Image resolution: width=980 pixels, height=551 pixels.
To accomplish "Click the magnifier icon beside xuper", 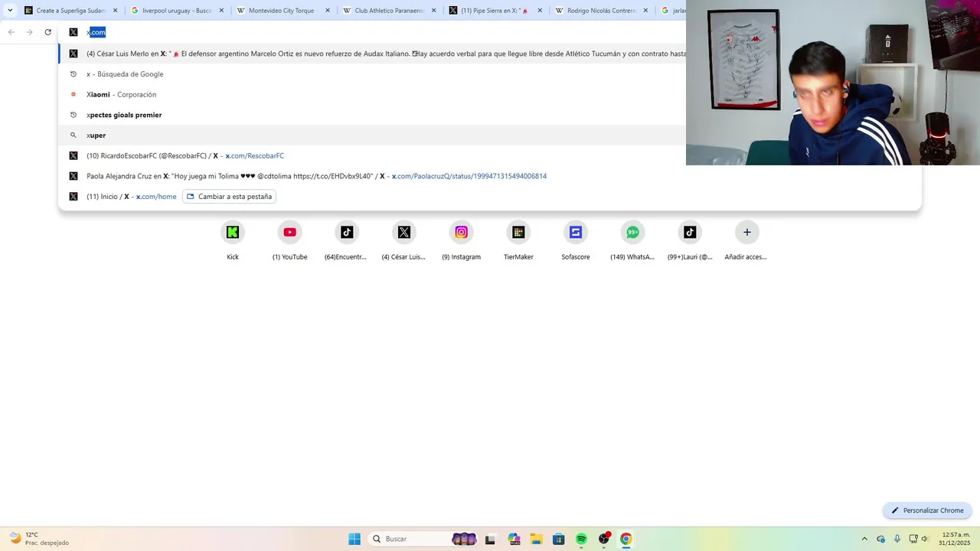I will (x=73, y=135).
